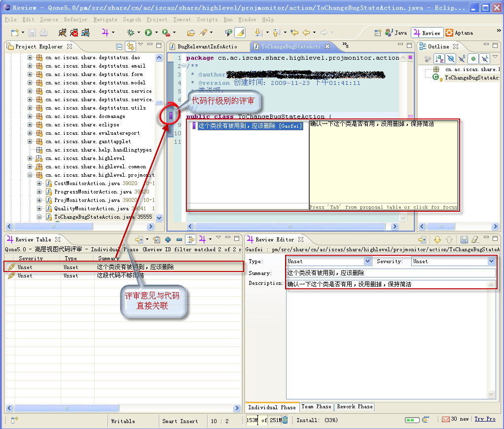
Task: Toggle Hide Local Types in Outline
Action: point(485,58)
